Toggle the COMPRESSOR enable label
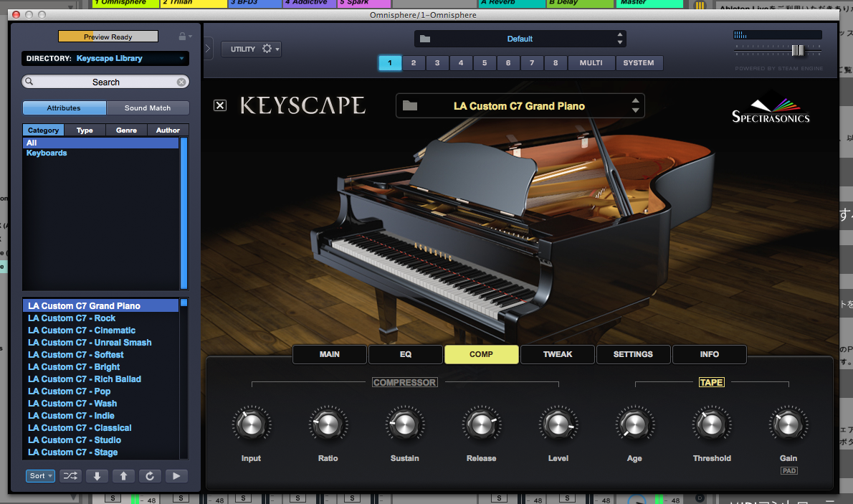 pyautogui.click(x=404, y=383)
